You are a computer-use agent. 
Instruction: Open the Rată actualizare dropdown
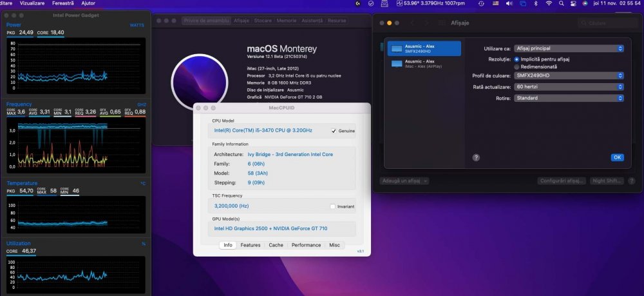[569, 87]
